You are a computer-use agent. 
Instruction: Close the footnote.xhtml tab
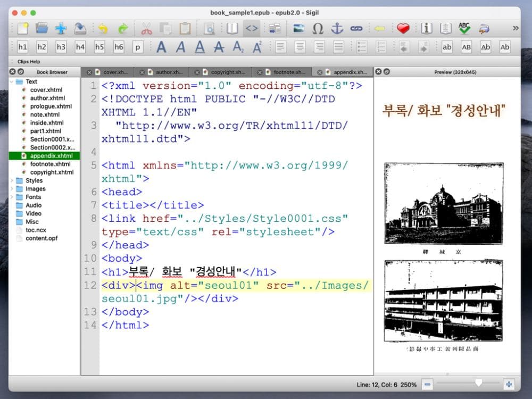click(260, 72)
